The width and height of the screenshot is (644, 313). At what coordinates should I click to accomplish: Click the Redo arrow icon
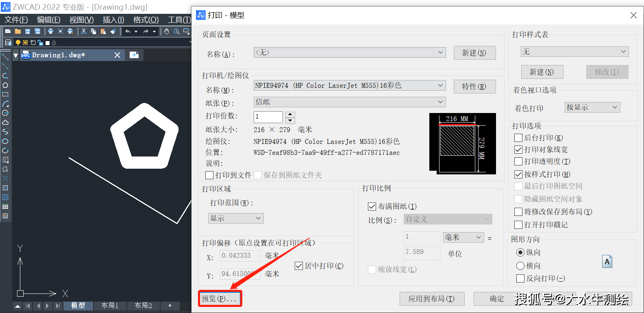(146, 31)
